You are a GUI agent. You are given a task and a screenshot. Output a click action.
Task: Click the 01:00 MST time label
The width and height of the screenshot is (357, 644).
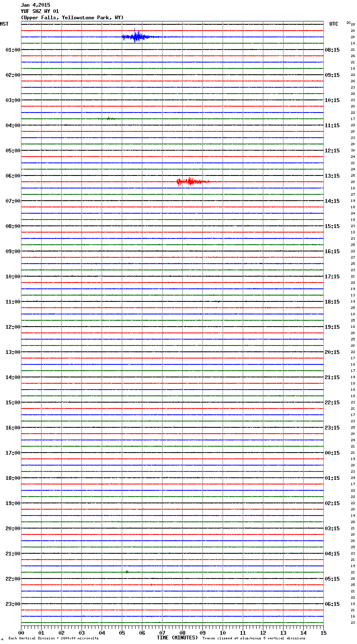click(13, 50)
